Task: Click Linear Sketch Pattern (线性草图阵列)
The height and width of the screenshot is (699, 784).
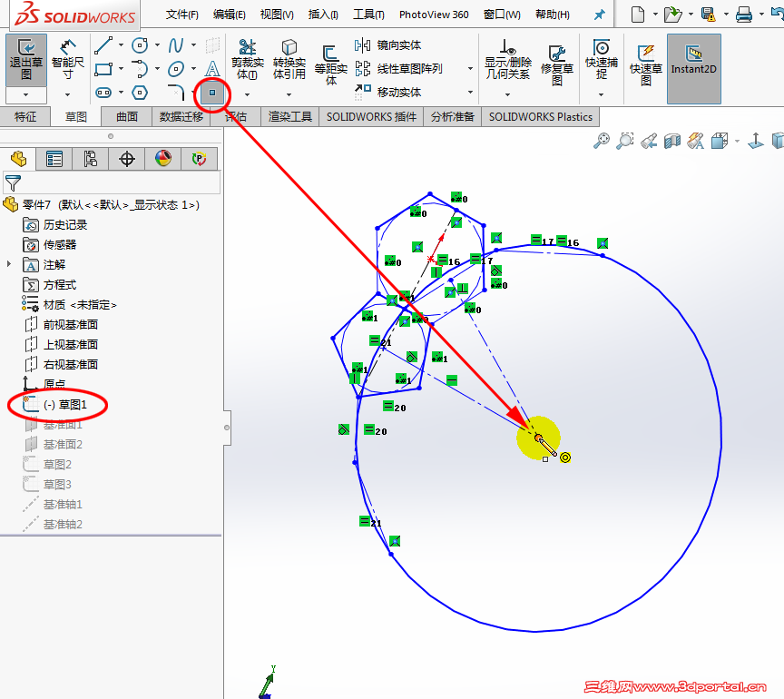Action: [398, 69]
